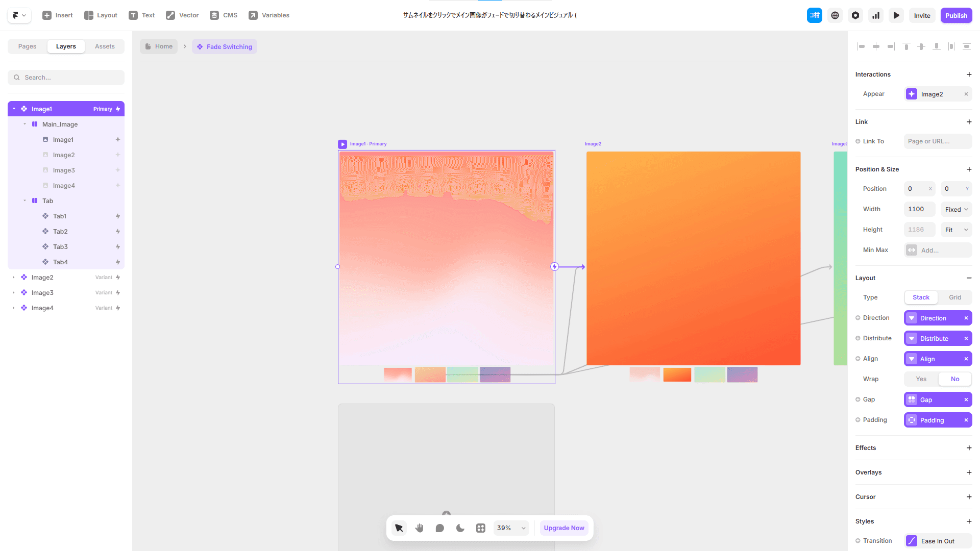Select the Stack layout type
Screen dimensions: 980x551
click(x=921, y=297)
